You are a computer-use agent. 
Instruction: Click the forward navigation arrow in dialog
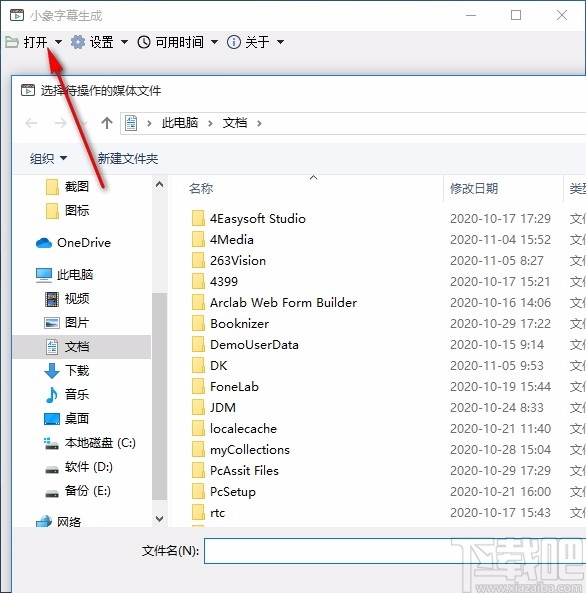(x=61, y=123)
